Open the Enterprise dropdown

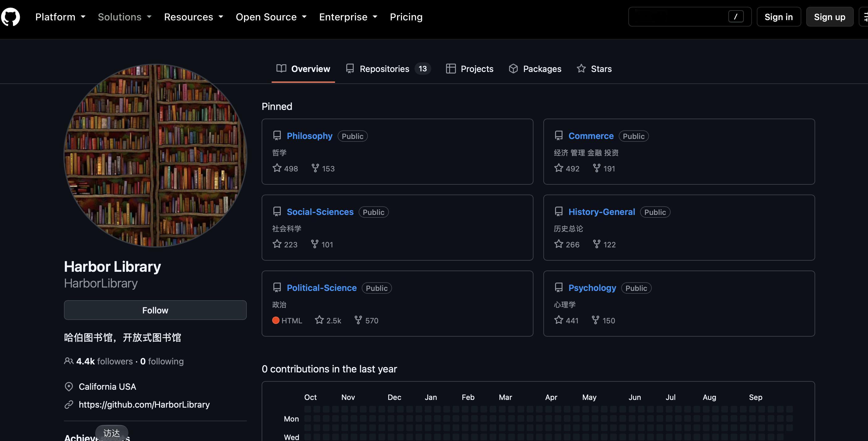[348, 17]
